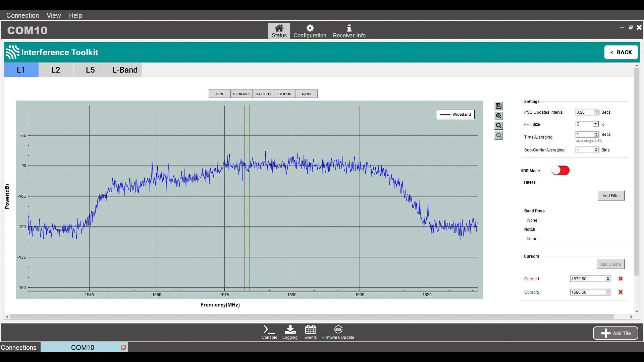This screenshot has height=362, width=644.
Task: Click the save plot icon
Action: (x=499, y=106)
